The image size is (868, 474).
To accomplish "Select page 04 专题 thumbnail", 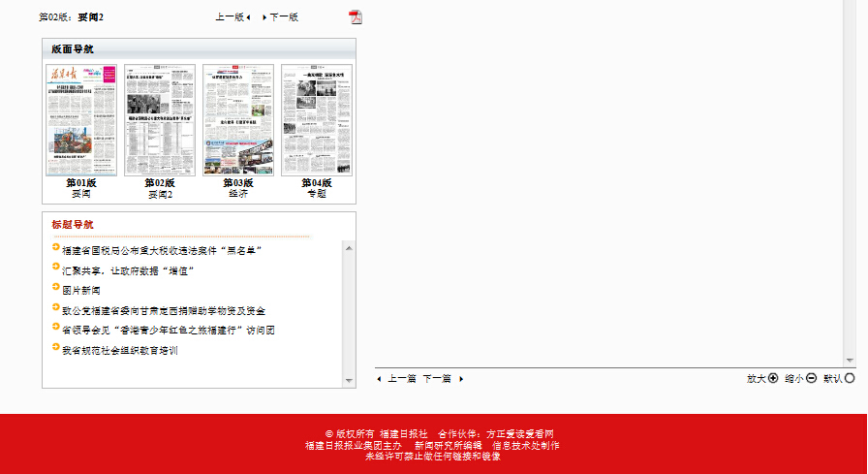I will [x=317, y=120].
